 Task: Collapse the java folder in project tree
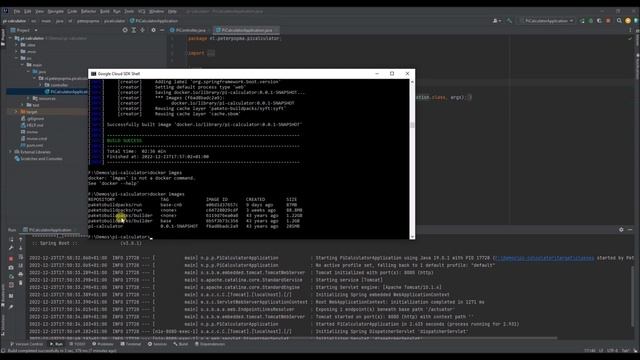[x=29, y=72]
